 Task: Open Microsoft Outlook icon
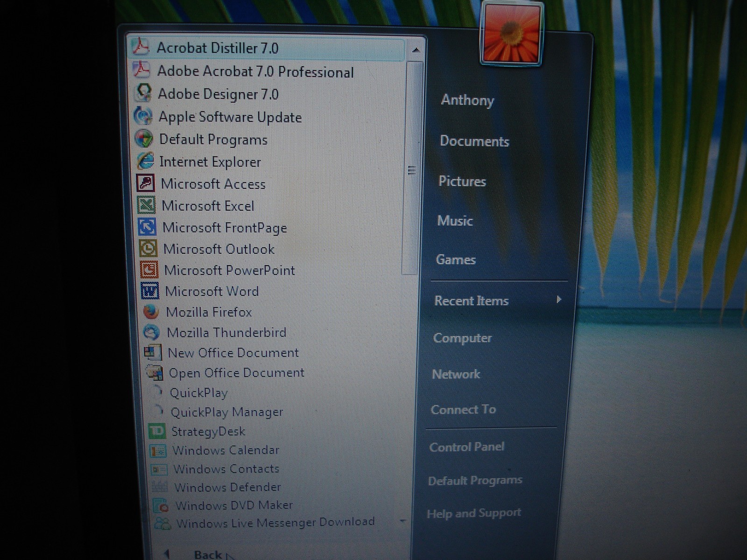pyautogui.click(x=148, y=248)
